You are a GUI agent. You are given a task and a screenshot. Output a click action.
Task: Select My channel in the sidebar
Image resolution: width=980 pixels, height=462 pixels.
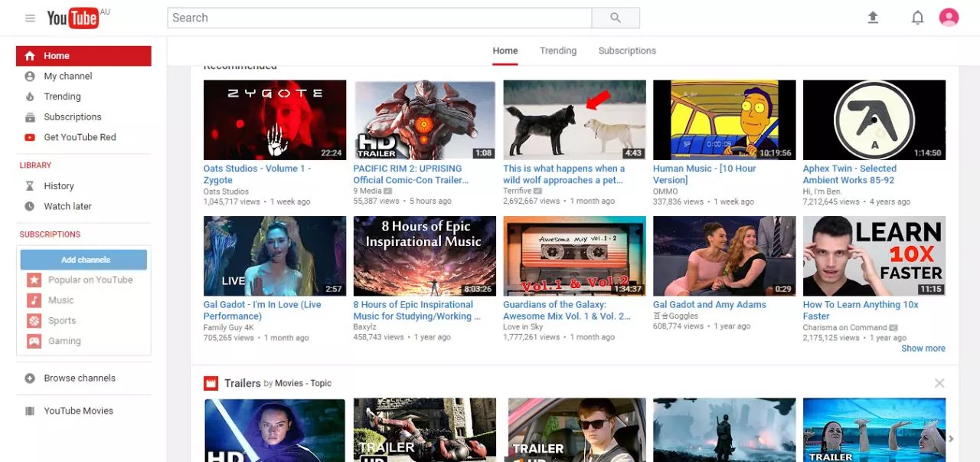pyautogui.click(x=67, y=77)
